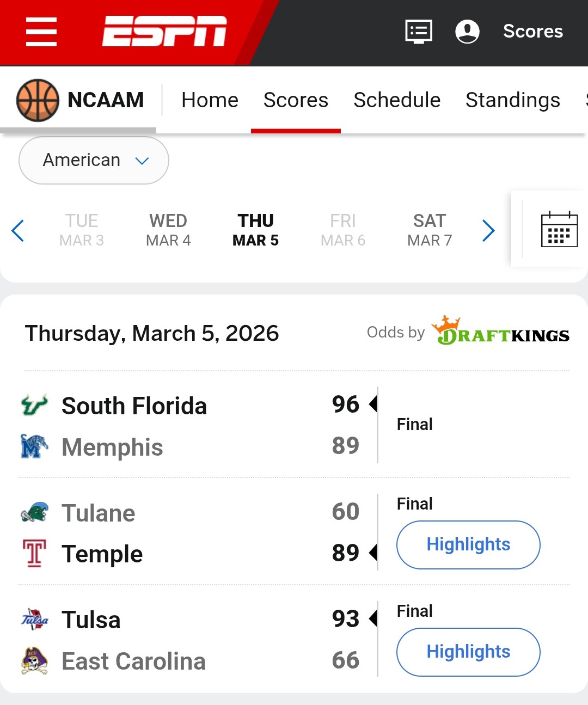The width and height of the screenshot is (588, 705).
Task: Expand the American conference dropdown
Action: tap(94, 160)
